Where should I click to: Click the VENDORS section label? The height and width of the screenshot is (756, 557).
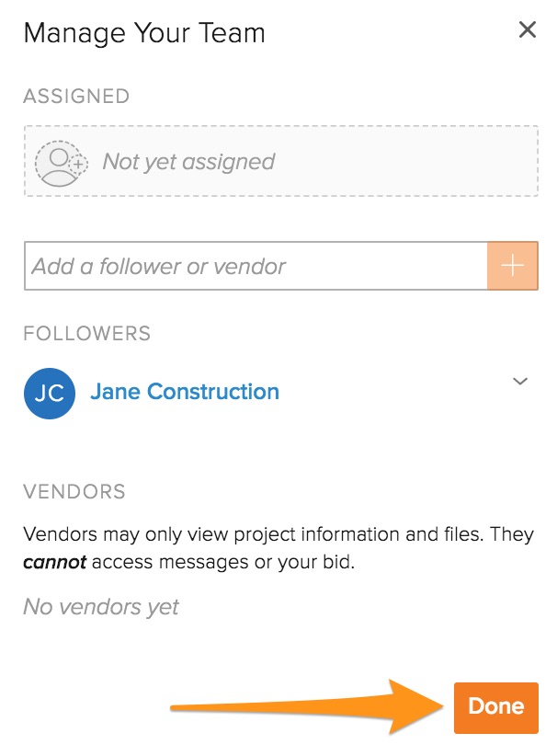(x=74, y=491)
